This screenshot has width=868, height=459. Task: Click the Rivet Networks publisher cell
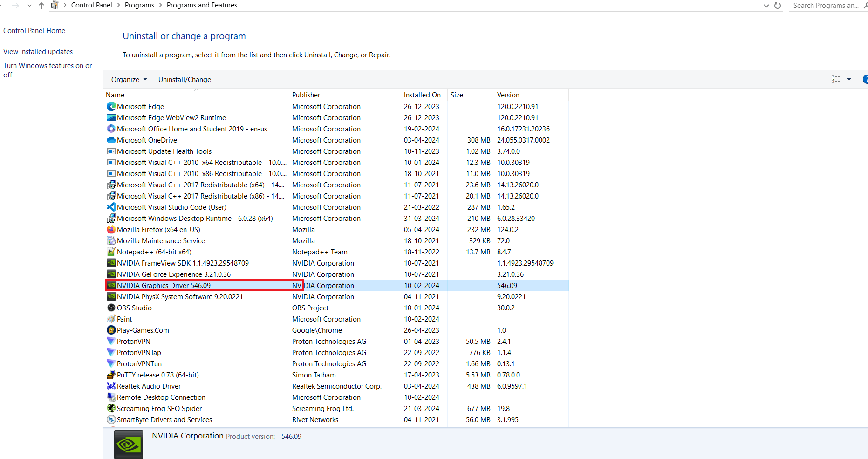tap(315, 420)
